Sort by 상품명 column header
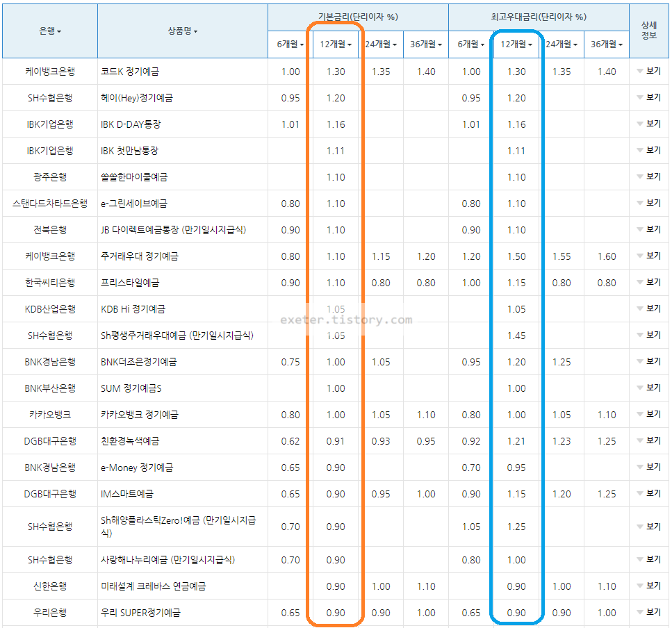Image resolution: width=672 pixels, height=628 pixels. [183, 31]
